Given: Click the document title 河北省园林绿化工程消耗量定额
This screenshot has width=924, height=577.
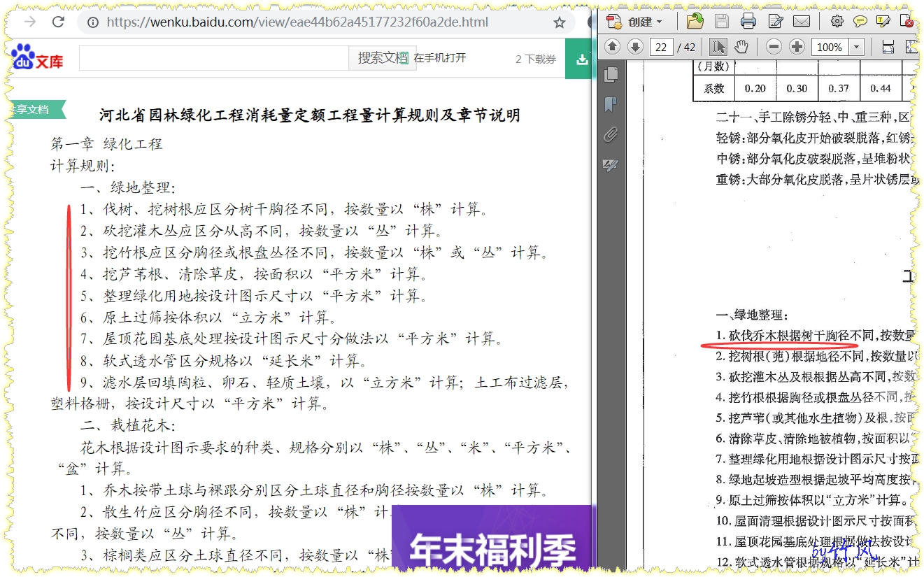Looking at the screenshot, I should point(310,115).
